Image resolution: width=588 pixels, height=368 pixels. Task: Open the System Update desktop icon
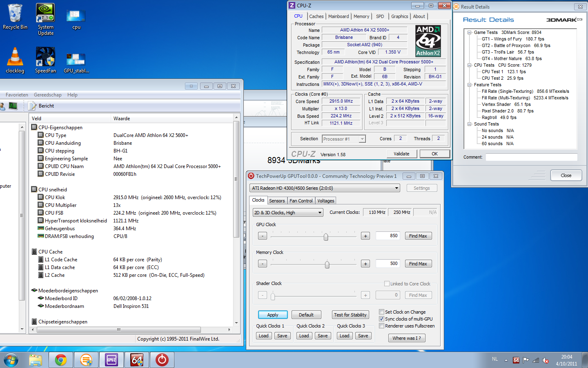tap(46, 20)
